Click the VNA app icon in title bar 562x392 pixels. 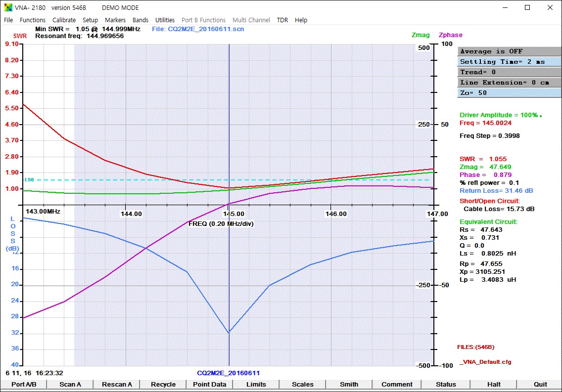[8, 7]
